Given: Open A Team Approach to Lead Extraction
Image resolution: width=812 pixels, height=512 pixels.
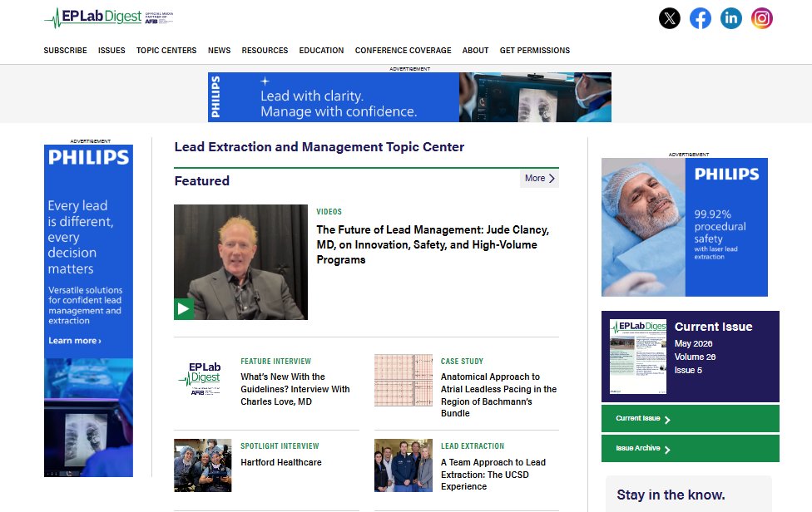Looking at the screenshot, I should 493,475.
